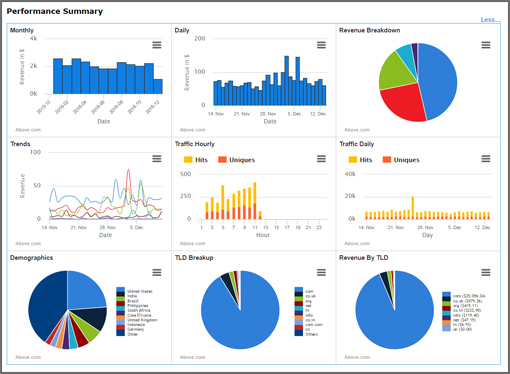Open Above.com credit link under Monthly chart
This screenshot has height=374, width=510.
coord(28,130)
